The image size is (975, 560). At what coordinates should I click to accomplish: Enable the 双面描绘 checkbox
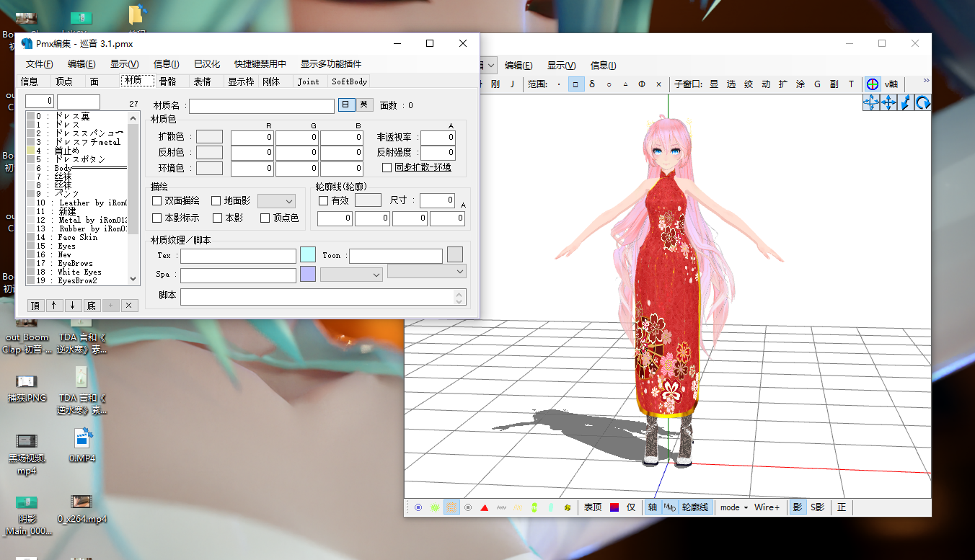(157, 201)
